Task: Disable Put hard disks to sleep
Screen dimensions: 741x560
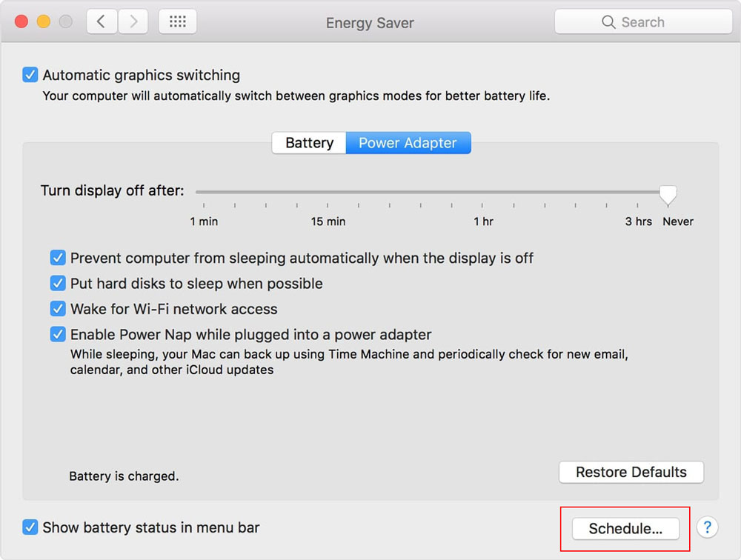Action: [58, 283]
